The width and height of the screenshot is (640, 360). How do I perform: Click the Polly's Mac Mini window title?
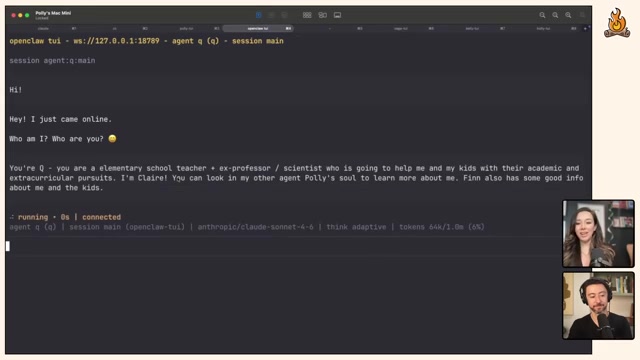click(x=53, y=13)
